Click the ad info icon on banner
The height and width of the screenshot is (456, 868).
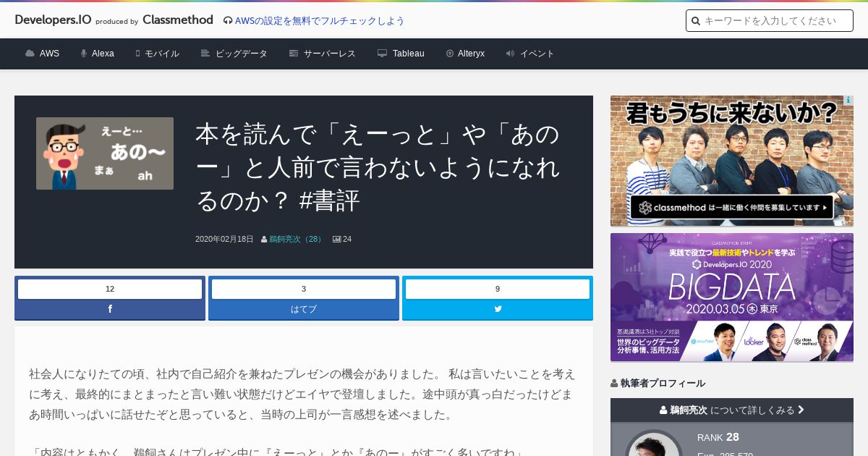tap(848, 101)
